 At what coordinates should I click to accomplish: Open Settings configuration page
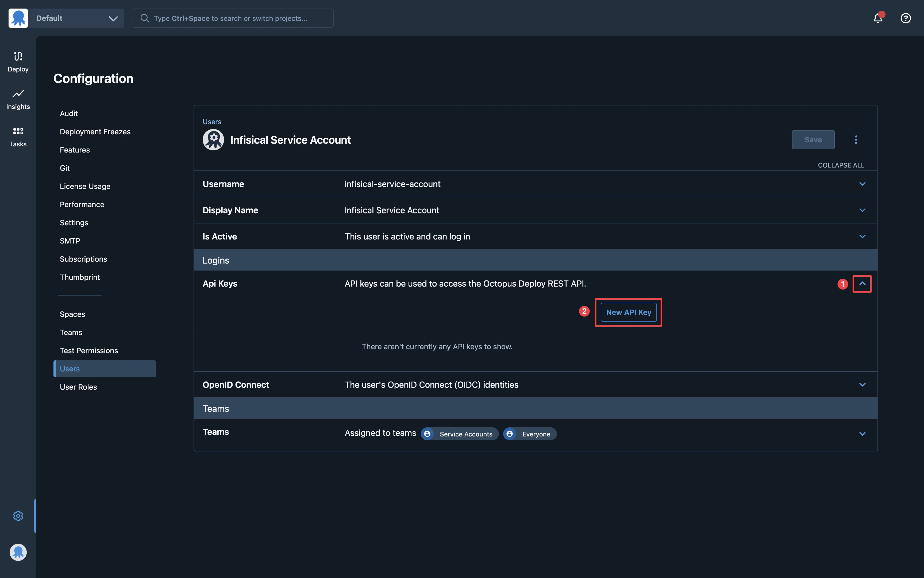(74, 222)
